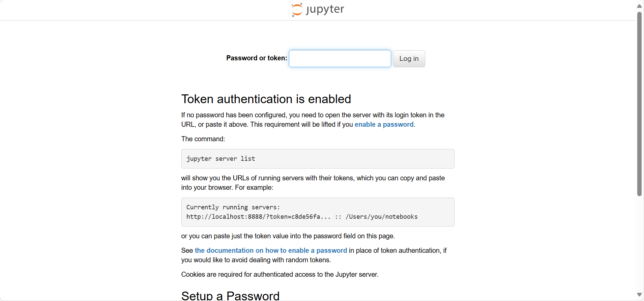Click the orange circular icon in the Jupyter logo

click(297, 10)
